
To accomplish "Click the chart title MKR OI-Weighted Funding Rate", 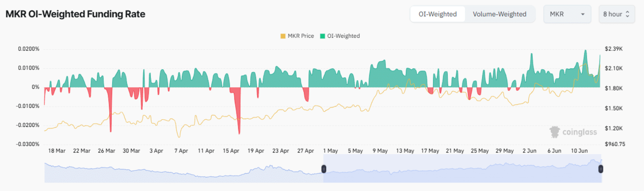I will (75, 14).
